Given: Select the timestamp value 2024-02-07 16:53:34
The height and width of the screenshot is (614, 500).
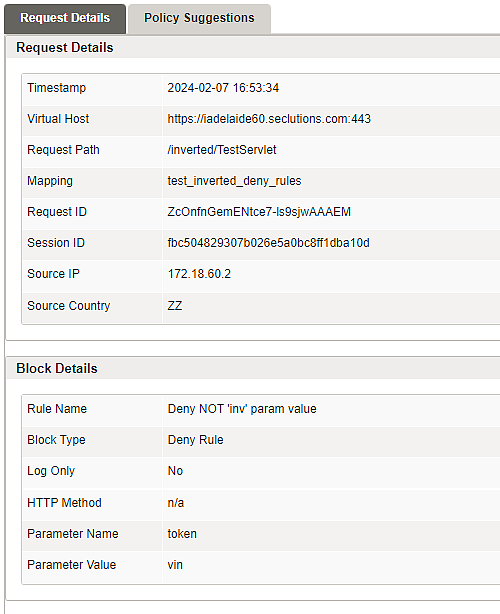Looking at the screenshot, I should click(223, 88).
